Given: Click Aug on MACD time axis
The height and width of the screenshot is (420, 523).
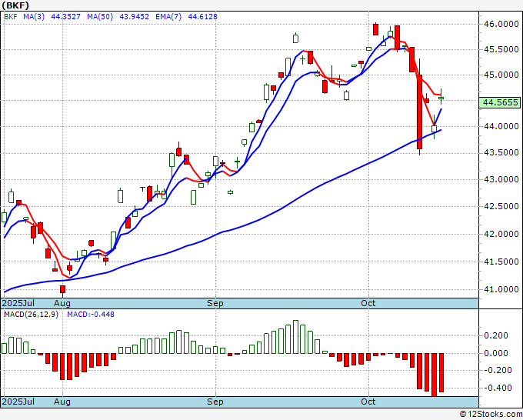Looking at the screenshot, I should click(x=62, y=402).
